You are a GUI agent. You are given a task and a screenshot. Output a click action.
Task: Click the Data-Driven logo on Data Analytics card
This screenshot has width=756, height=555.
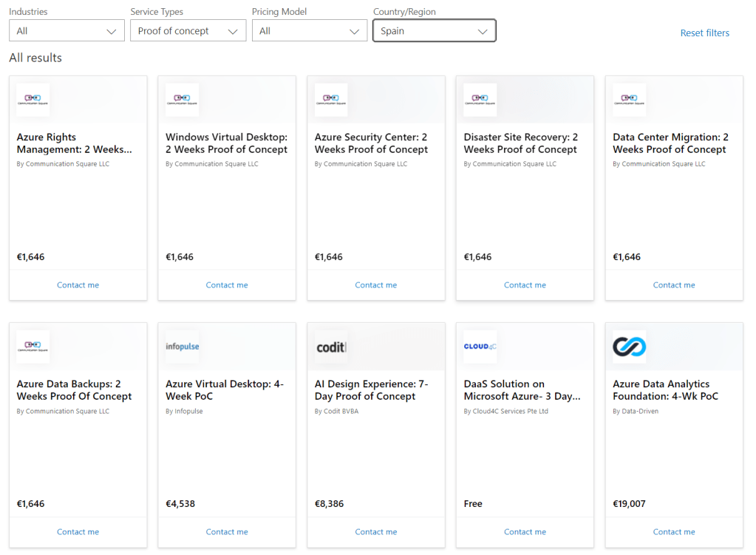click(629, 347)
